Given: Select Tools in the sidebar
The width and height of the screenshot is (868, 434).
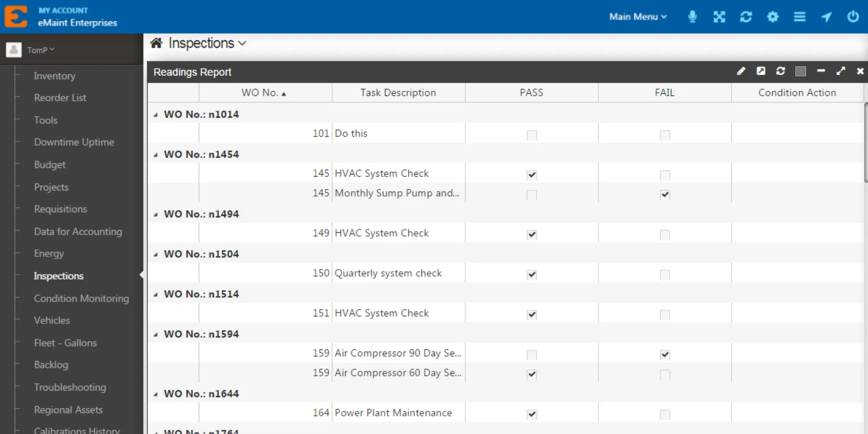Looking at the screenshot, I should 46,120.
